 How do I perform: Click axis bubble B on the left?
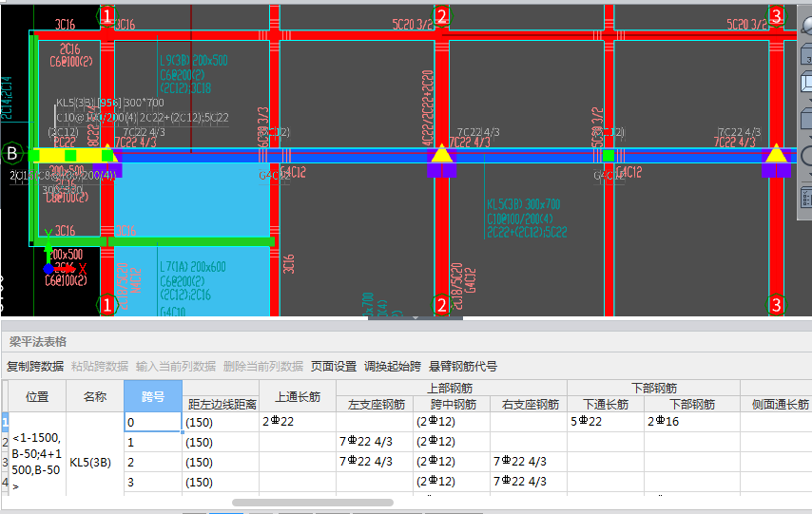click(x=12, y=154)
